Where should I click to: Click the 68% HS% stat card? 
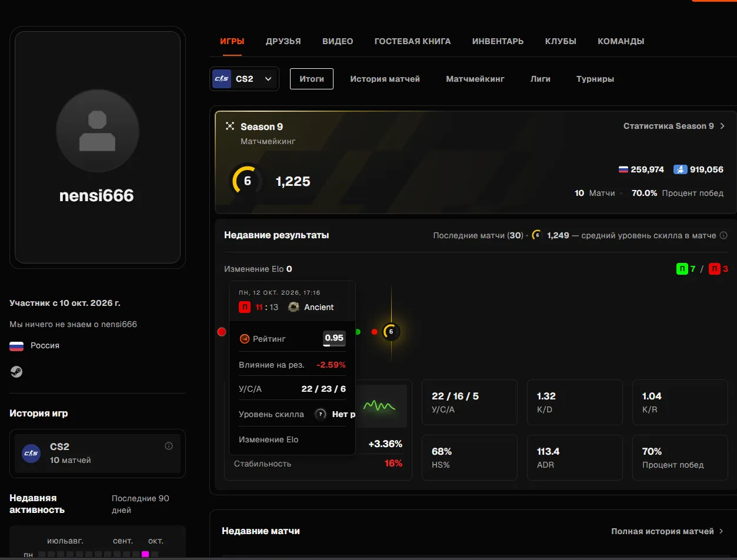[469, 458]
